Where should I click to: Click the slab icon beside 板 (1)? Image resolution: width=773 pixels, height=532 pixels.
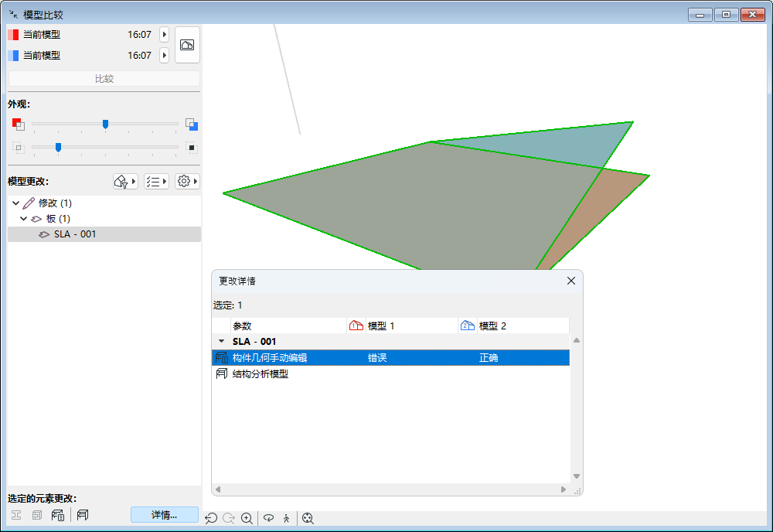[x=36, y=219]
